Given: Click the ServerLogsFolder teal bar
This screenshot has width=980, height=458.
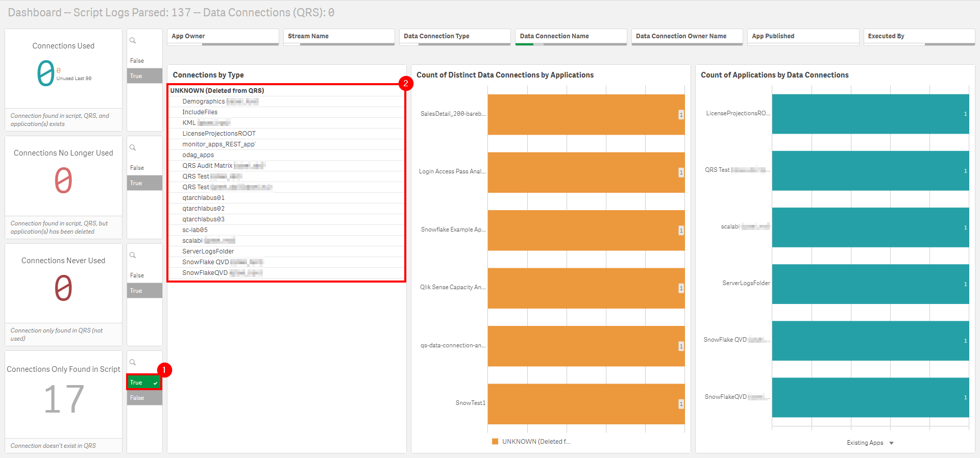Looking at the screenshot, I should (x=870, y=284).
